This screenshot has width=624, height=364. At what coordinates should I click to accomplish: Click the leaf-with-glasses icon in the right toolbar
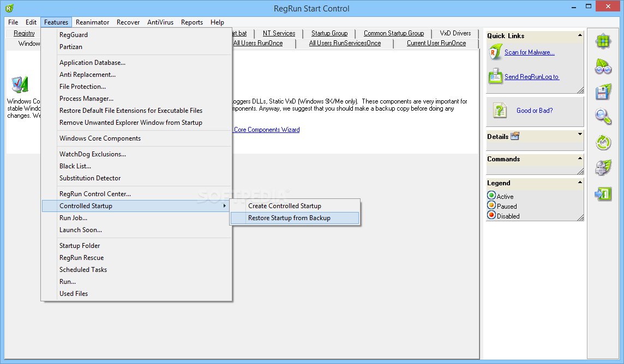tap(603, 66)
